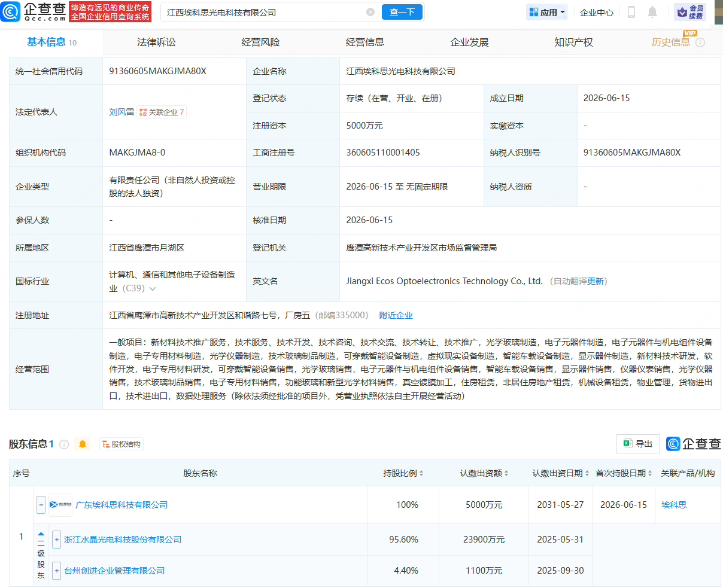Select the 23900万元 subscribed capital cell
Viewport: 723px width, 588px height.
[484, 540]
